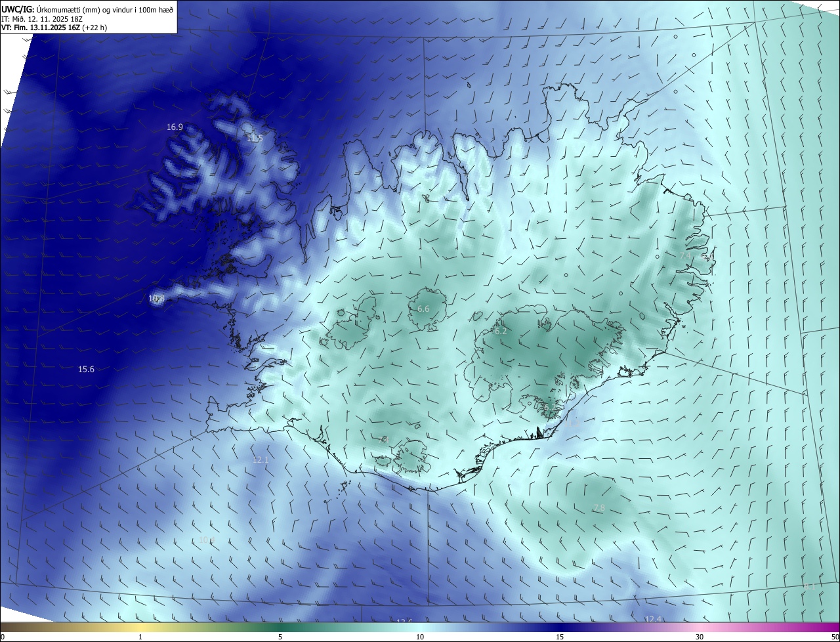Click the title text "Úrkomumætti (mm) og vindur i 100m hæð"
This screenshot has width=840, height=642.
pyautogui.click(x=105, y=10)
